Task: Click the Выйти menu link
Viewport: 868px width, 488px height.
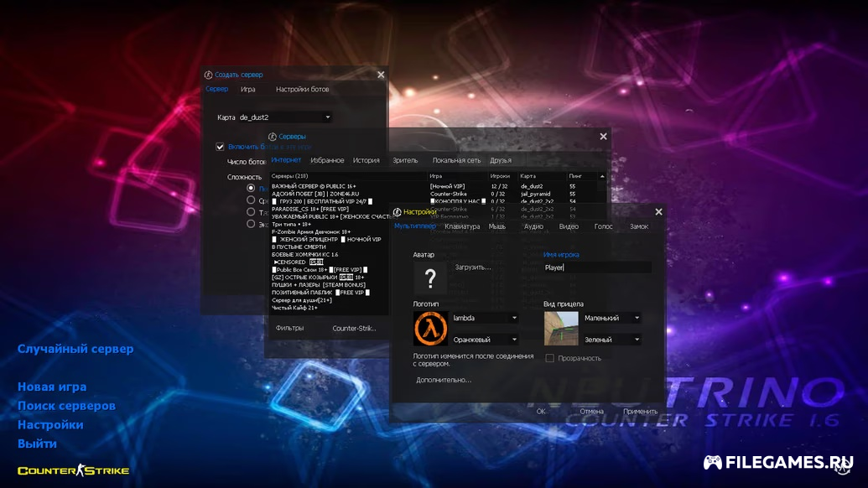Action: click(37, 444)
